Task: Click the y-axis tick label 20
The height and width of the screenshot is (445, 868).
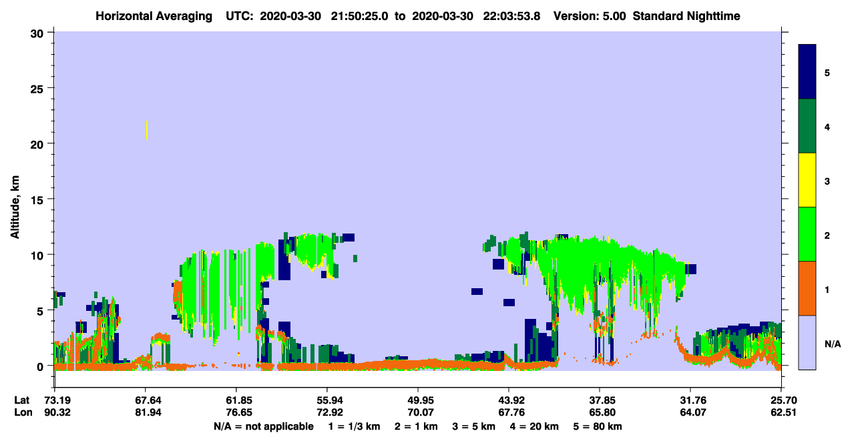Action: point(39,143)
